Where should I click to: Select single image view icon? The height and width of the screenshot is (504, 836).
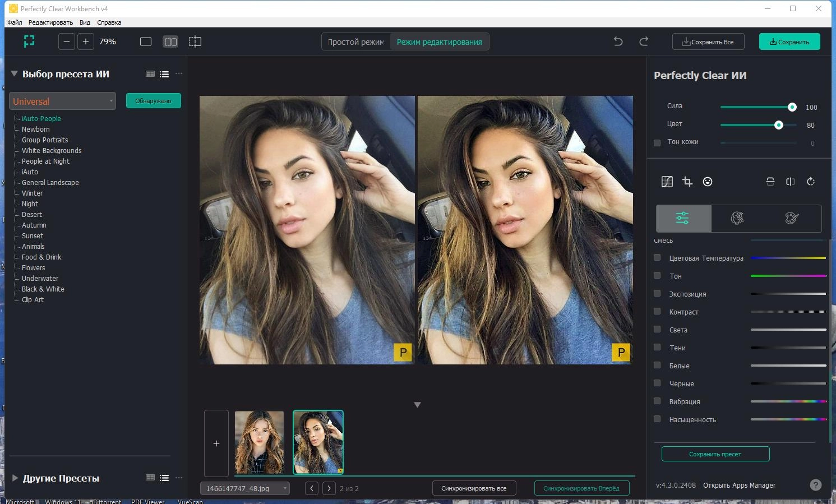[x=146, y=41]
